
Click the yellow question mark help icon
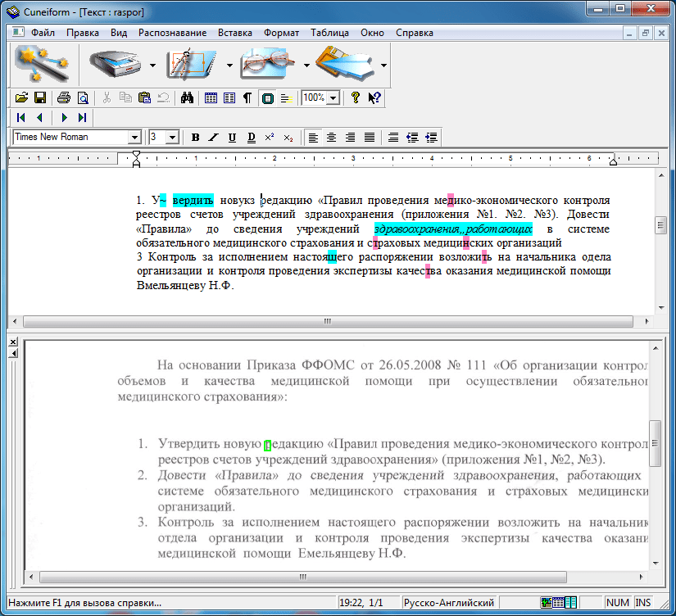[x=356, y=97]
